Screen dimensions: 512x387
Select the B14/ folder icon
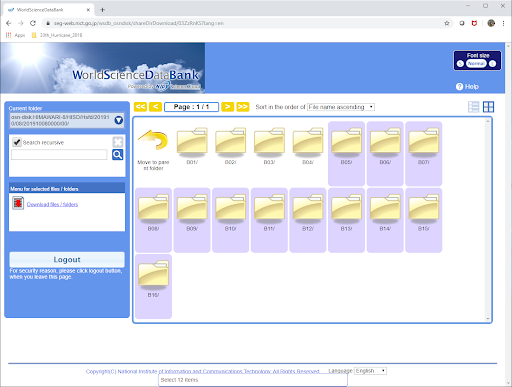point(385,209)
